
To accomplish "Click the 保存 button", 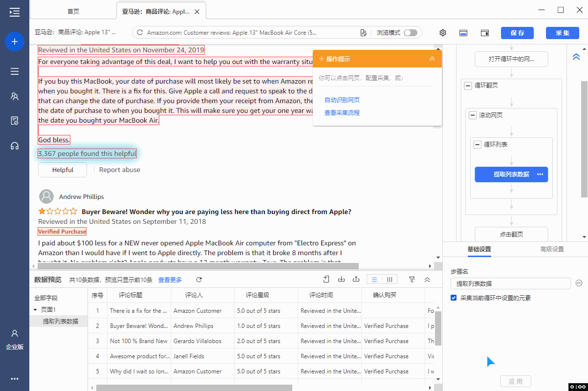I will pyautogui.click(x=518, y=33).
